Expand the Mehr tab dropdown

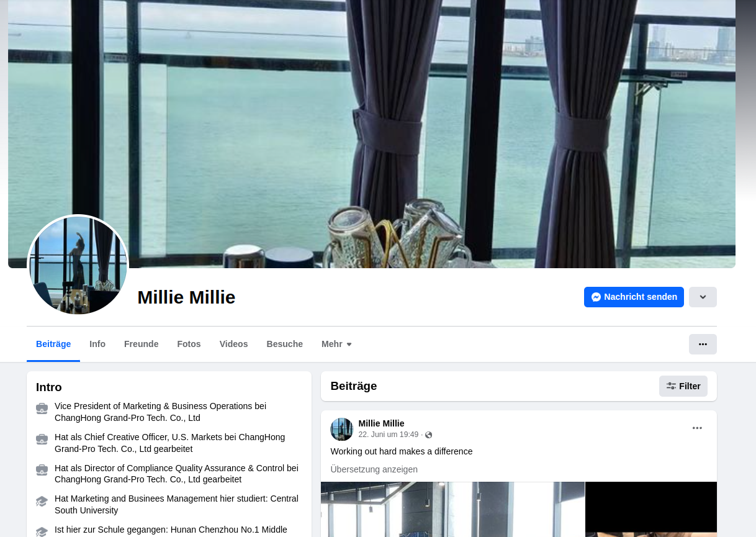pos(336,344)
